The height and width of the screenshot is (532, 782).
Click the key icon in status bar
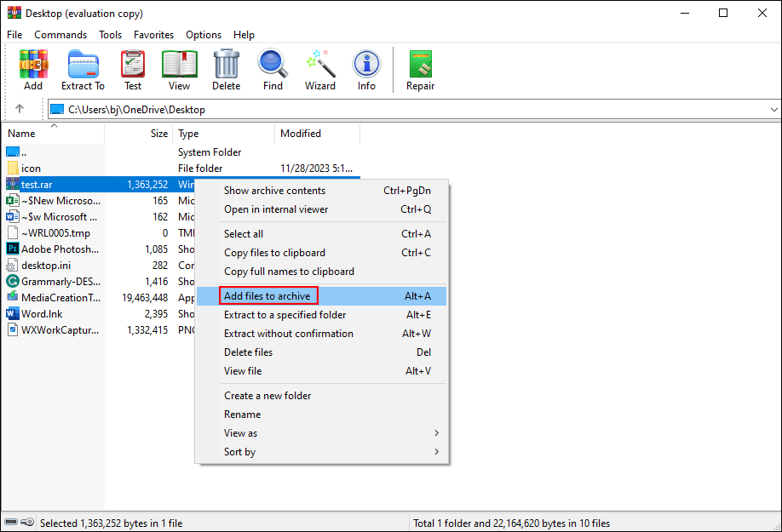(x=26, y=523)
